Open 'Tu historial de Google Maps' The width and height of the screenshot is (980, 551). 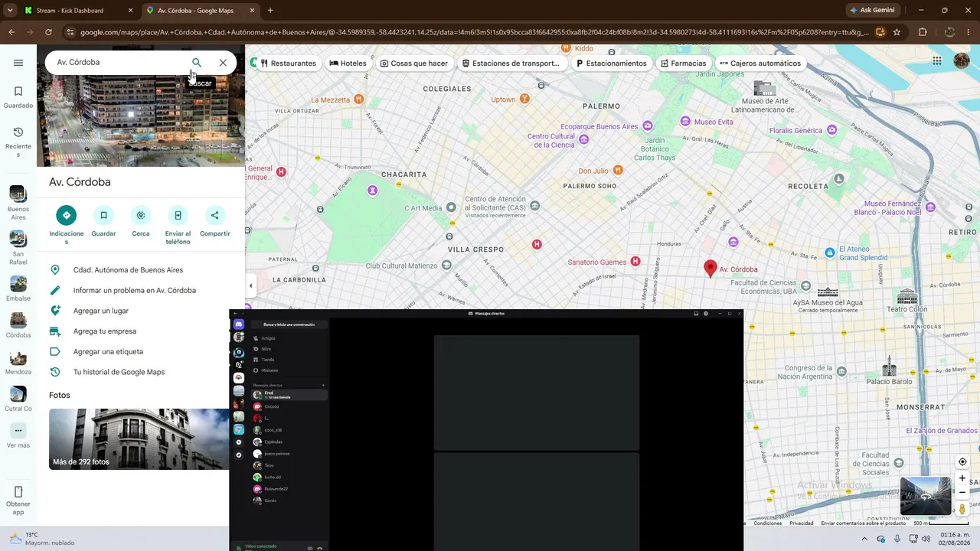(x=119, y=372)
